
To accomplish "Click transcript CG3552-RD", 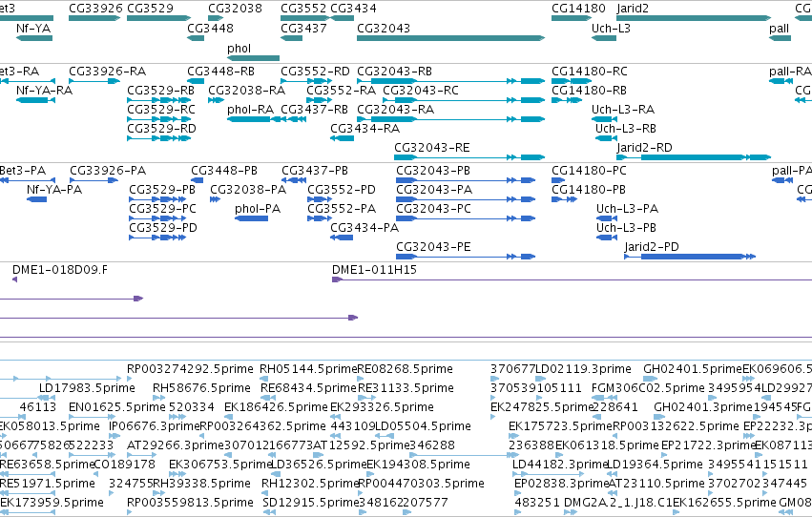I will [315, 71].
